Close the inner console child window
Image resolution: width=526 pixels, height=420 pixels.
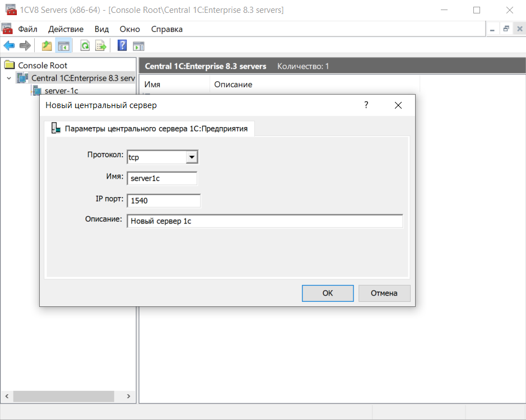[520, 29]
